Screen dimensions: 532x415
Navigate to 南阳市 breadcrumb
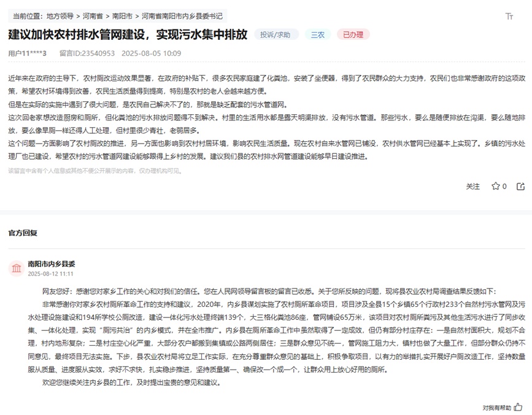click(x=122, y=15)
